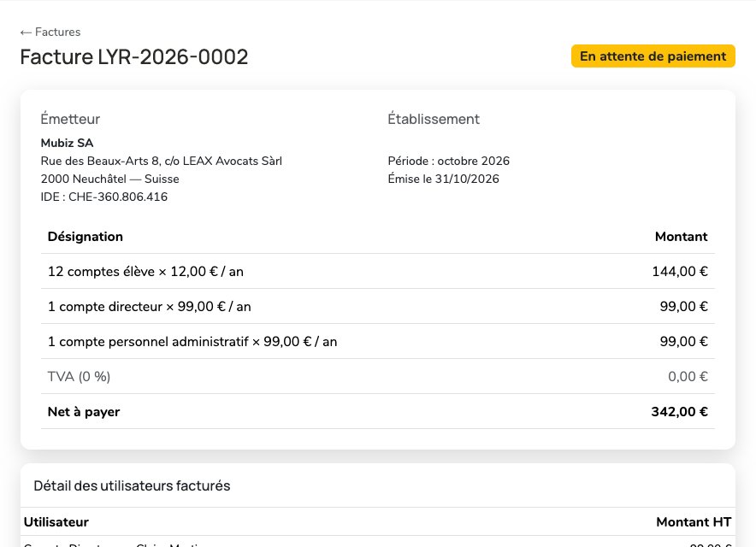Click the 99,00 € amount for compte directeur
Viewport: 756px width, 547px height.
click(x=683, y=307)
